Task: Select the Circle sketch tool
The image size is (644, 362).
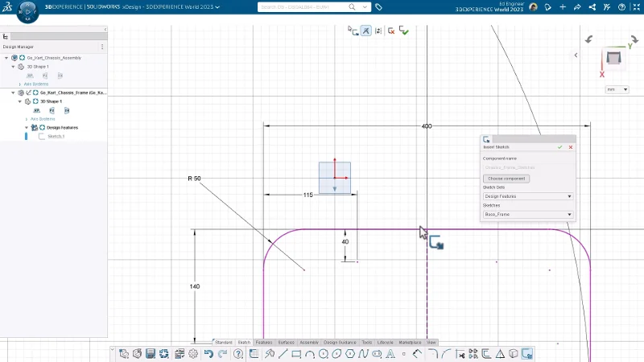Action: [x=323, y=353]
